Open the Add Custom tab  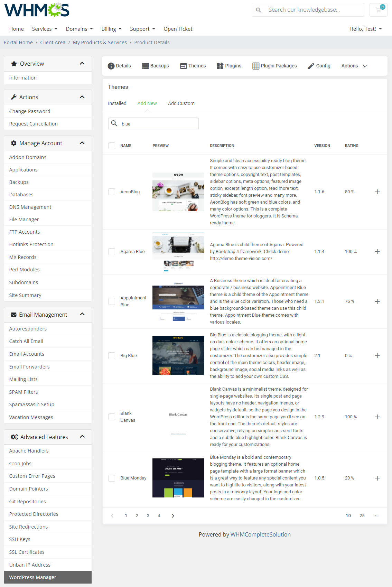click(181, 103)
